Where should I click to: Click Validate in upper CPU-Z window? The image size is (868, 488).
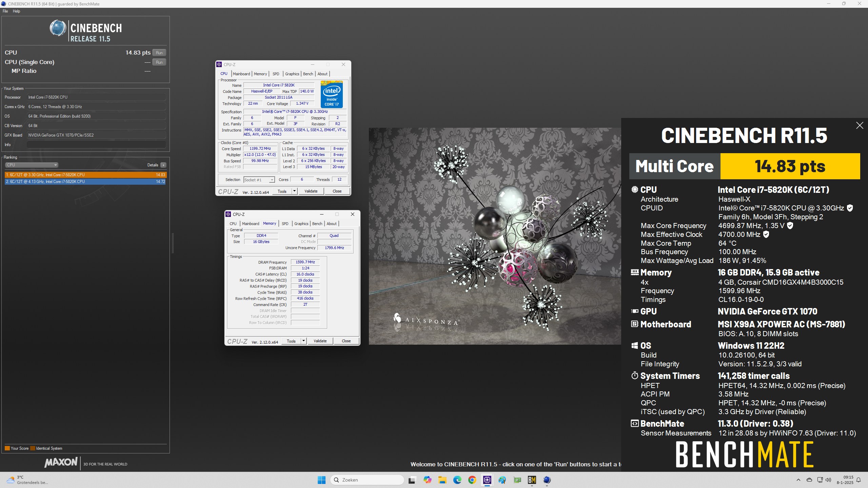[x=311, y=191]
